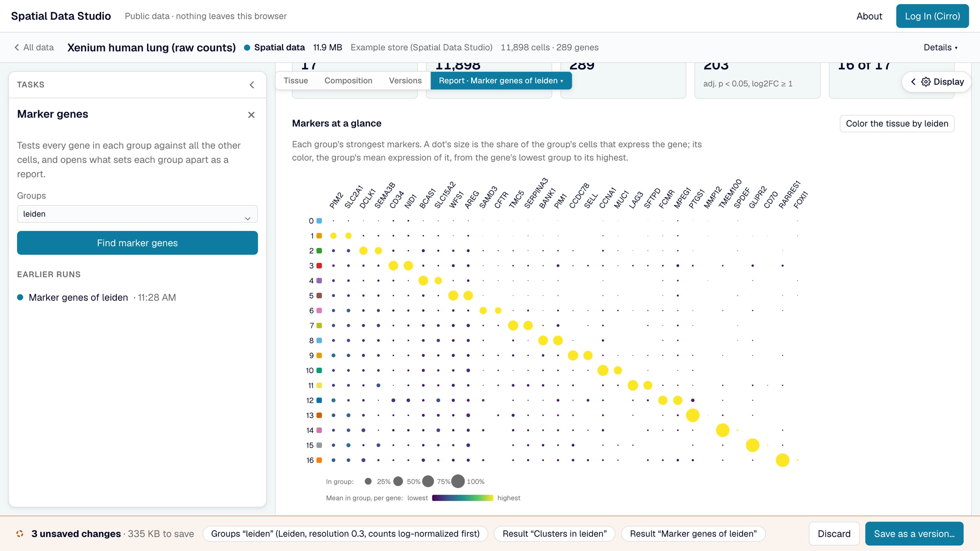Click the Spatial Data Studio title
This screenshot has height=551, width=980.
pyautogui.click(x=61, y=16)
